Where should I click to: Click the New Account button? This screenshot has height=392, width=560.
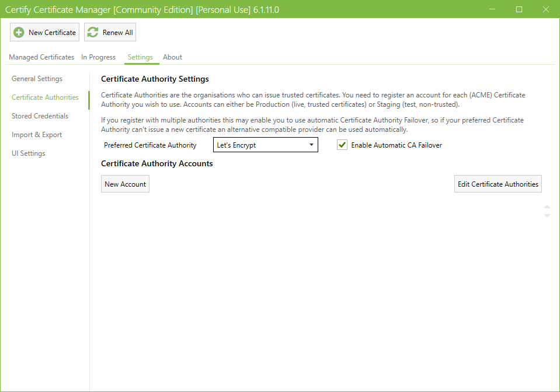pyautogui.click(x=125, y=184)
